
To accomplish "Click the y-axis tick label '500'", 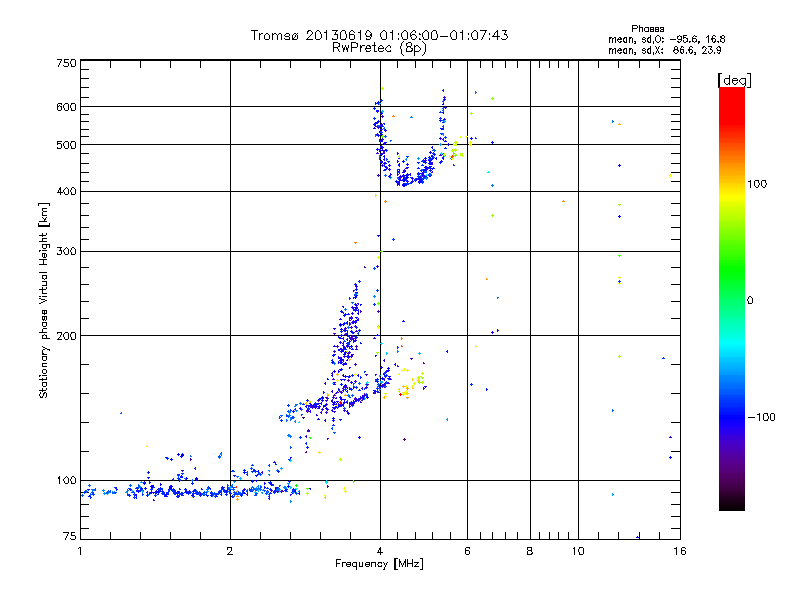I will (66, 145).
